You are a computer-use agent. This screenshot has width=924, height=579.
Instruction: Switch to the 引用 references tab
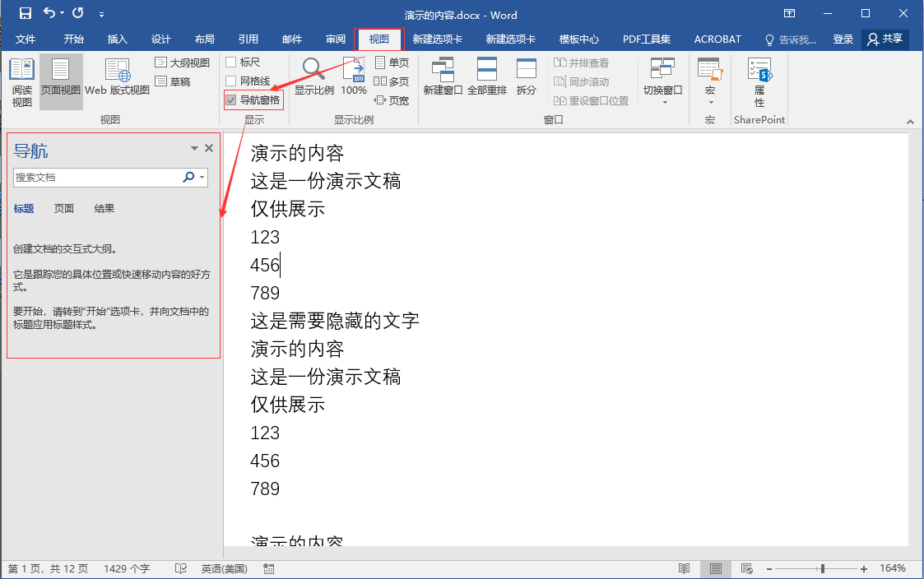(248, 39)
